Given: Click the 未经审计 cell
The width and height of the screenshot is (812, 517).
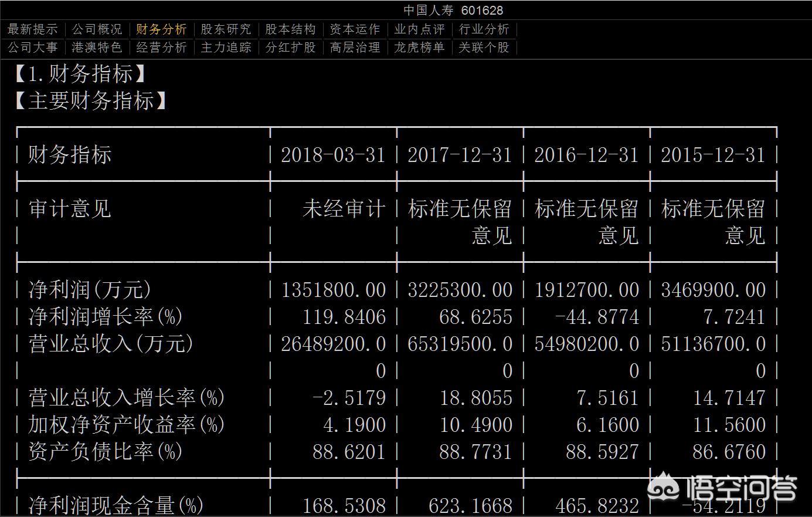Looking at the screenshot, I should click(344, 209).
